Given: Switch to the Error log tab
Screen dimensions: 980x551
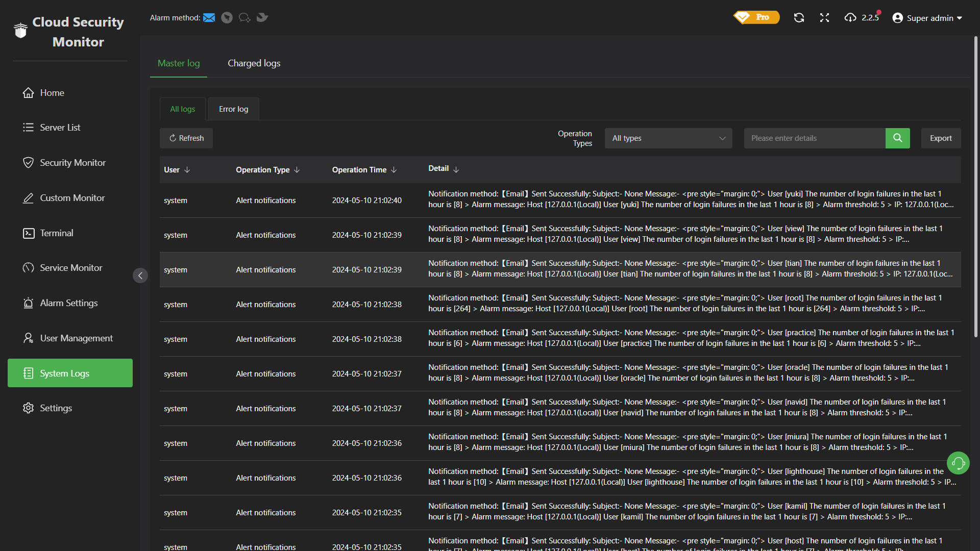Looking at the screenshot, I should pyautogui.click(x=233, y=109).
